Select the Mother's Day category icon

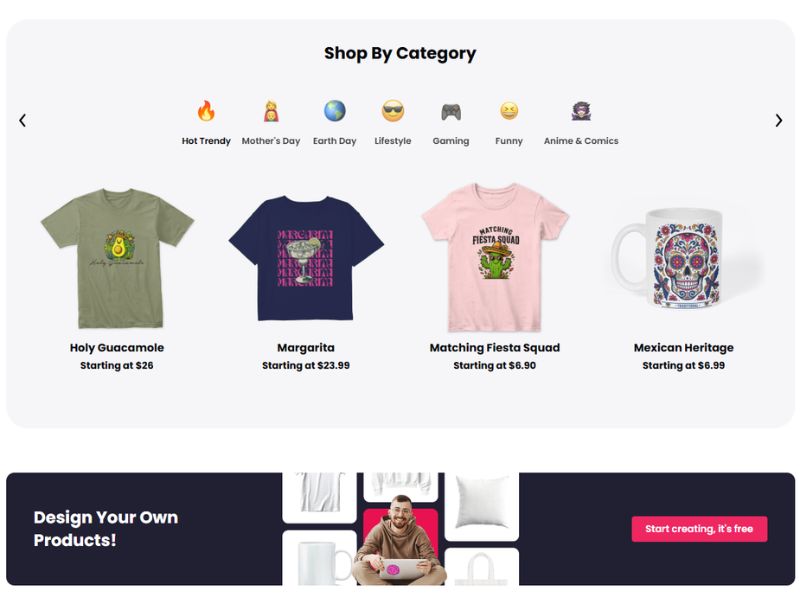271,111
